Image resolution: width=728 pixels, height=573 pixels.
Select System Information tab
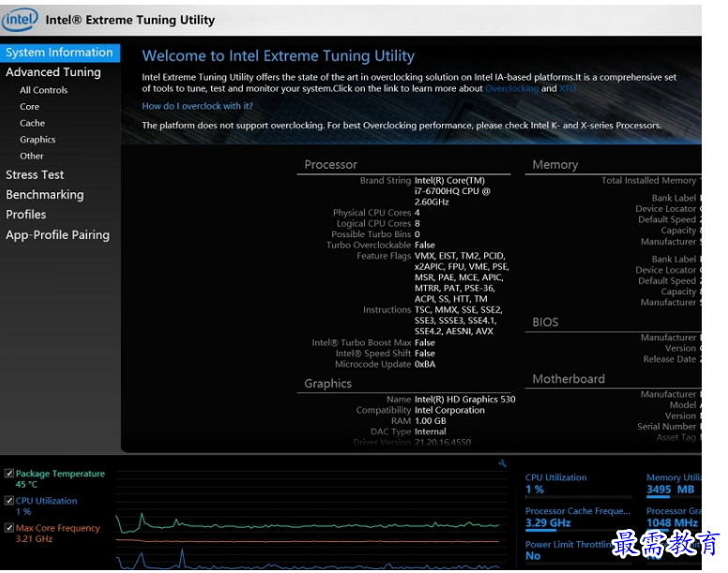[x=60, y=53]
